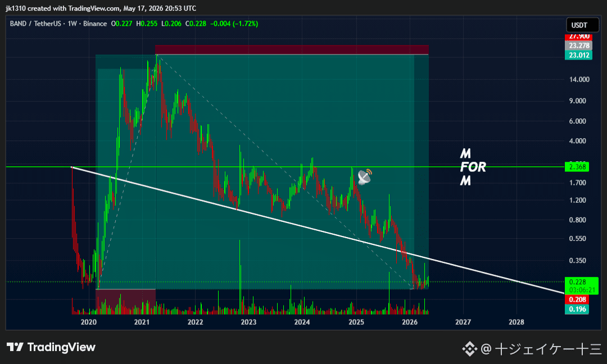607x364 pixels.
Task: Click the 2020 time axis label
Action: coord(88,322)
